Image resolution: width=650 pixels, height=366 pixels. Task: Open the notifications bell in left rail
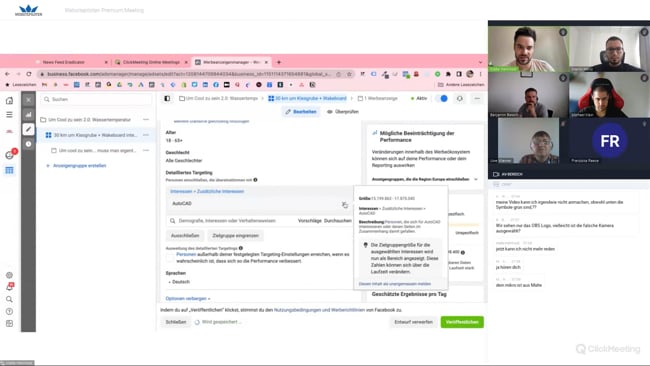pos(10,287)
